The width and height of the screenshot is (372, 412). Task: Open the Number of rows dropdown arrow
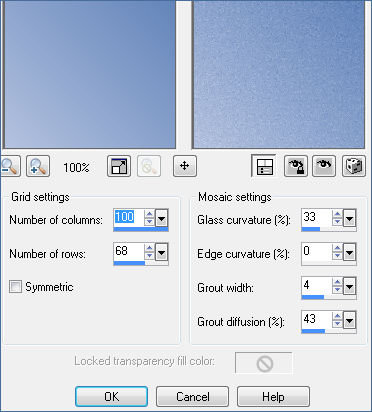pos(162,253)
